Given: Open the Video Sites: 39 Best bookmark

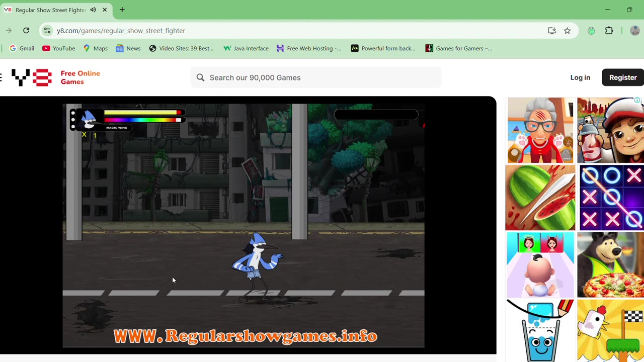Looking at the screenshot, I should 181,48.
